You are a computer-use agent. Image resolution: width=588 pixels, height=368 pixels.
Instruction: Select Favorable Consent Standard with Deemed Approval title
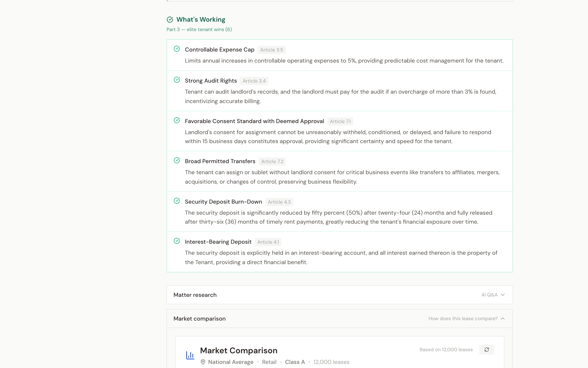[x=254, y=121]
